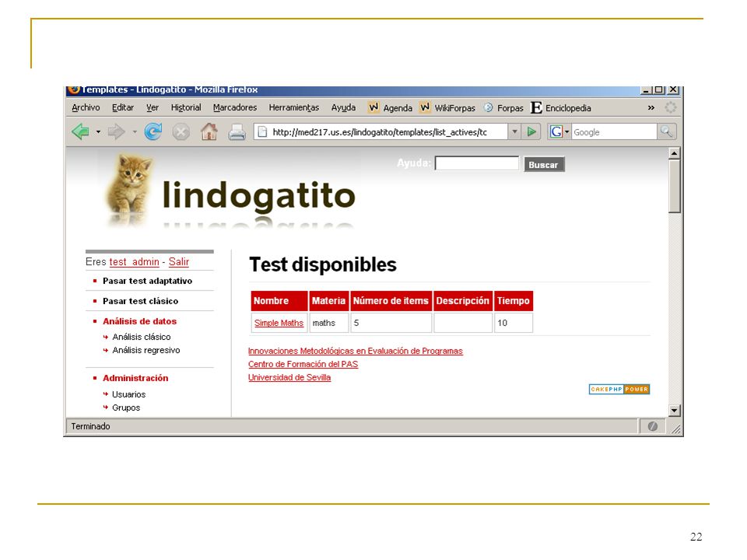Image resolution: width=747 pixels, height=560 pixels.
Task: Open the Archivo menu
Action: click(86, 107)
